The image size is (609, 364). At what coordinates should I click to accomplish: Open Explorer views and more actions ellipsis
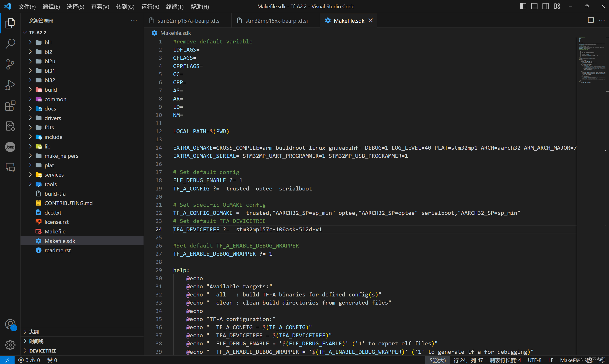point(134,20)
